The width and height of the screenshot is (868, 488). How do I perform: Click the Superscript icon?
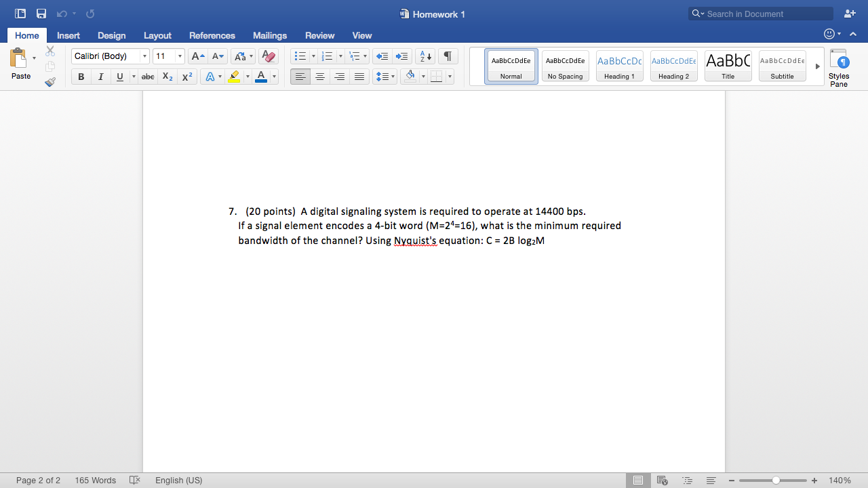[187, 77]
